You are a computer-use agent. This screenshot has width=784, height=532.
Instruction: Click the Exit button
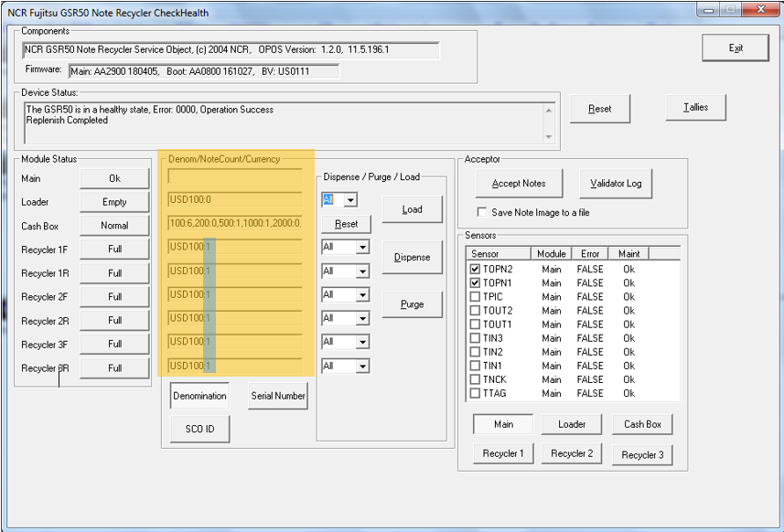[x=735, y=48]
